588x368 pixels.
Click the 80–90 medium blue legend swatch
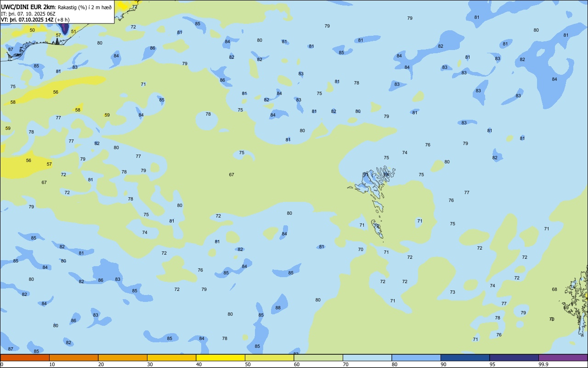point(416,357)
